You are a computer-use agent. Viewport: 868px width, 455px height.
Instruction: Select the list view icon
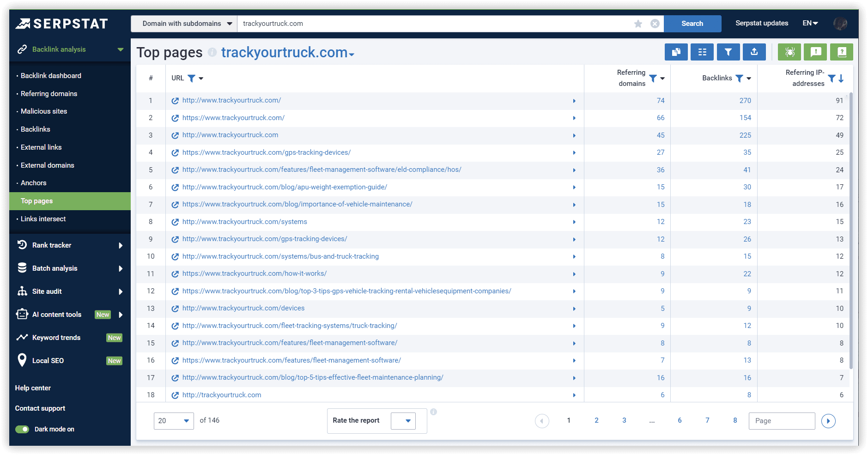(x=702, y=52)
